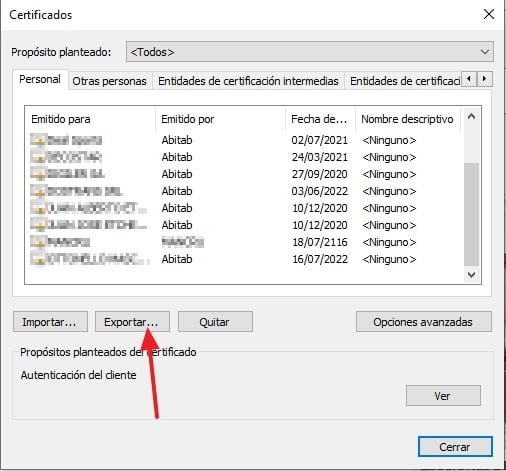Click the certificate icon dated 24/03/2021
The image size is (506, 471).
tap(38, 157)
